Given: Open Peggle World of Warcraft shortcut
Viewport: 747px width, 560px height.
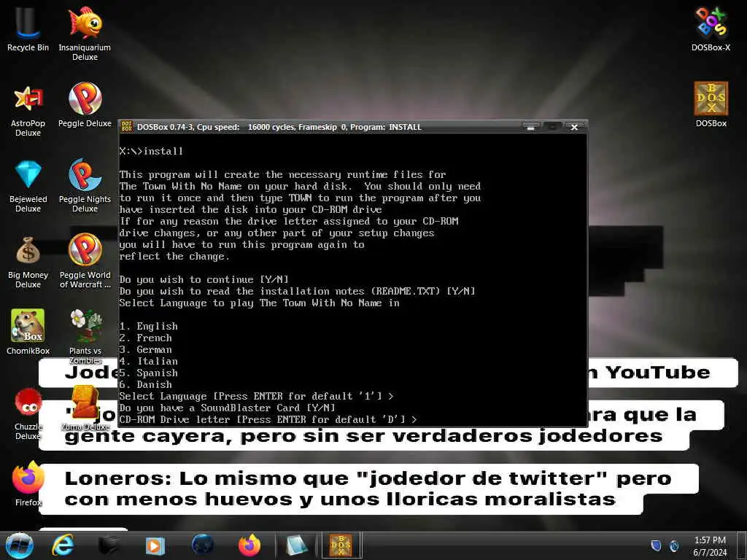Looking at the screenshot, I should [x=85, y=261].
